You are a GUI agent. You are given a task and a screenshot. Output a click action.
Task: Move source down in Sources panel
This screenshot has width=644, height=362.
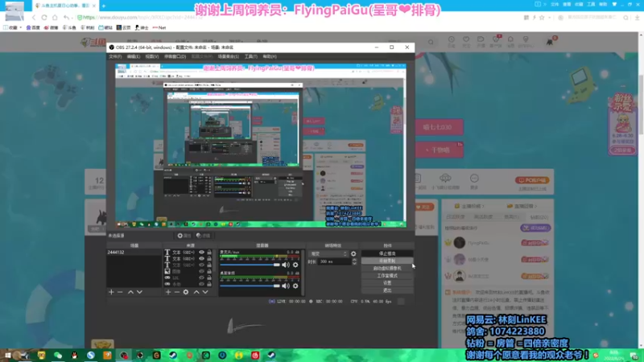[x=205, y=292]
